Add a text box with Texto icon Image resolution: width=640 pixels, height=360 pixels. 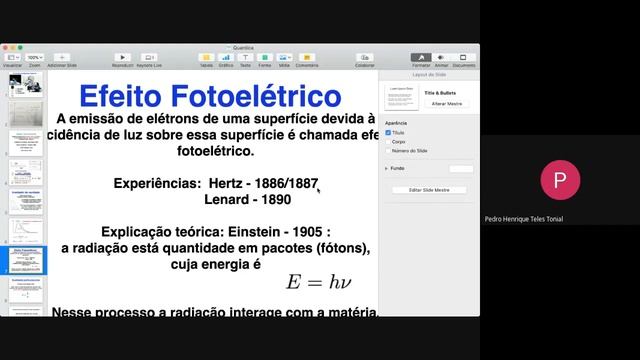click(245, 58)
